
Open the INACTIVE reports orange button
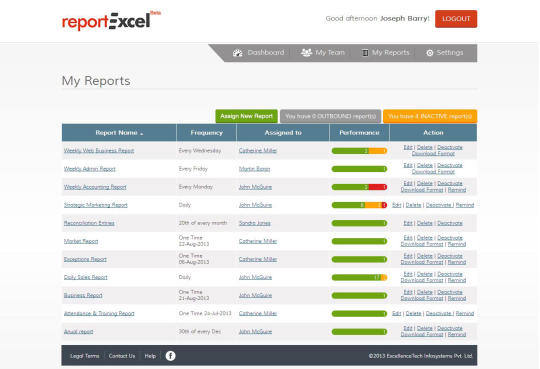tap(430, 116)
